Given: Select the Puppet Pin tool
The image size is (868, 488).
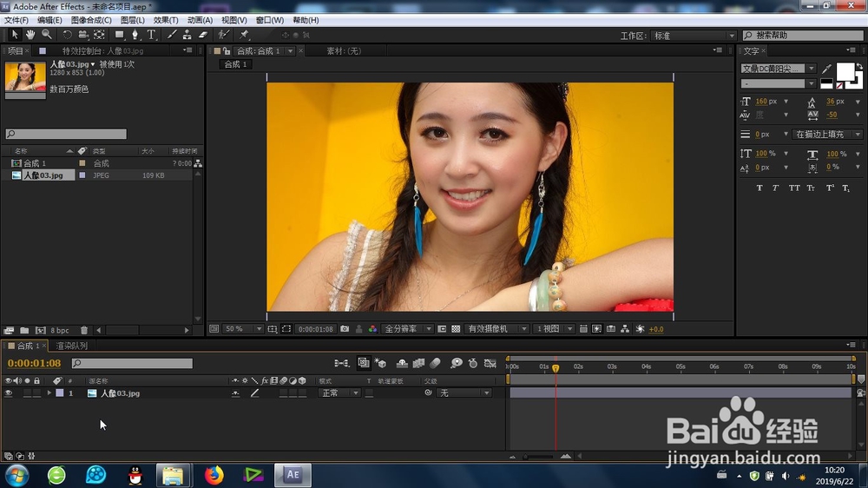Looking at the screenshot, I should (244, 35).
